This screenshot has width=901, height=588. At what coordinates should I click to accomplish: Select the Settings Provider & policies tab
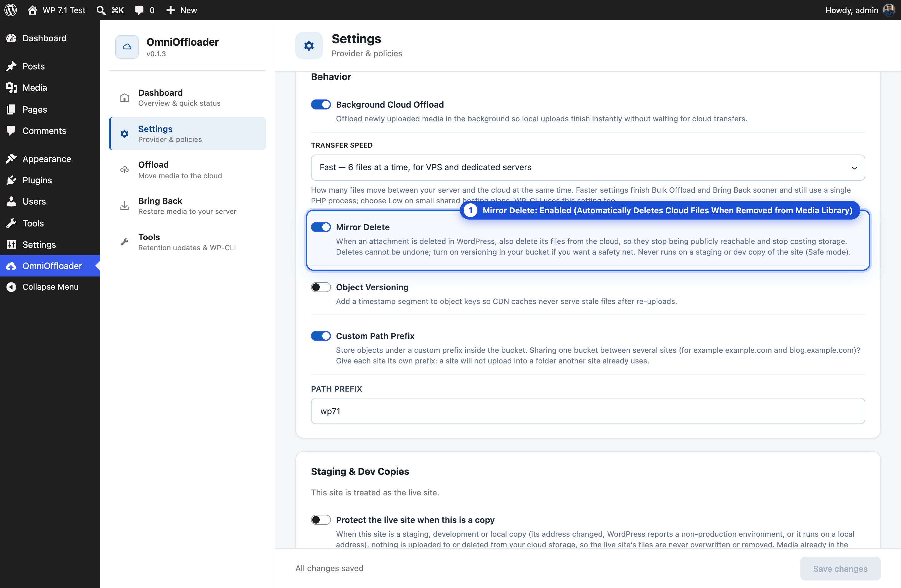tap(187, 134)
